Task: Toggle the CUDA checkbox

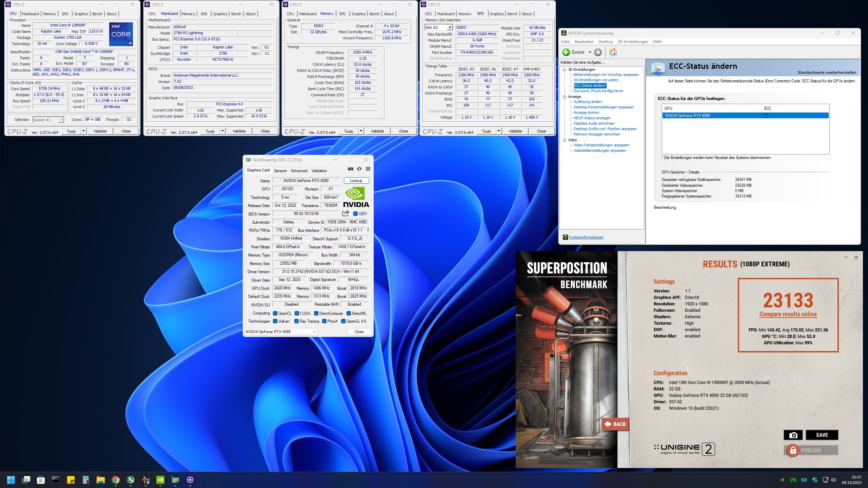Action: 297,313
